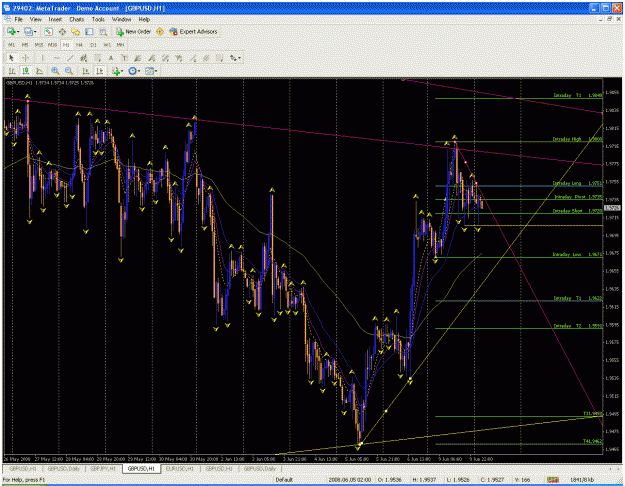Set timeframe to H4

(79, 45)
